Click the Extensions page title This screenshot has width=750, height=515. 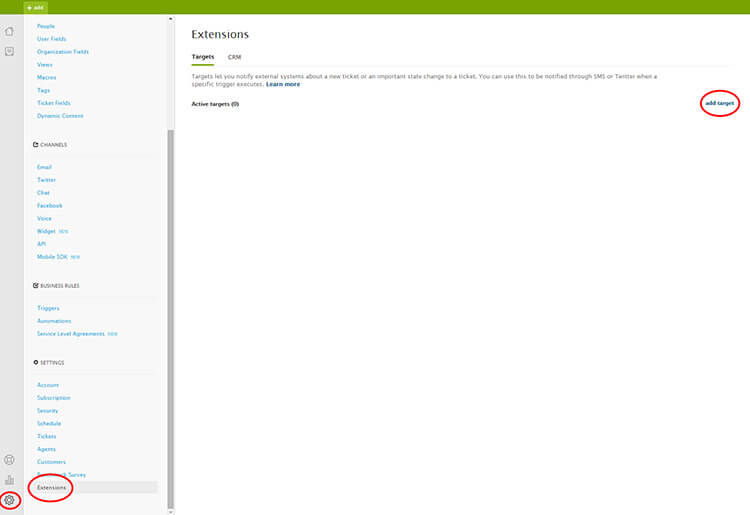220,34
